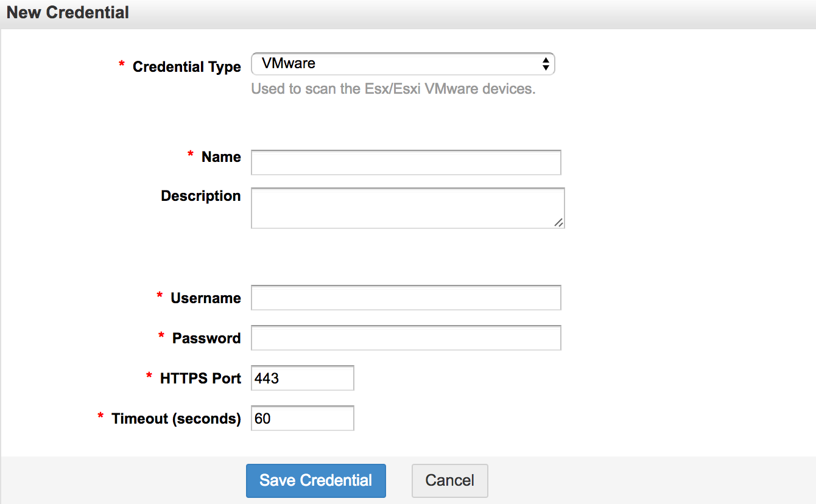Image resolution: width=816 pixels, height=504 pixels.
Task: Click into the Name input field
Action: click(406, 163)
